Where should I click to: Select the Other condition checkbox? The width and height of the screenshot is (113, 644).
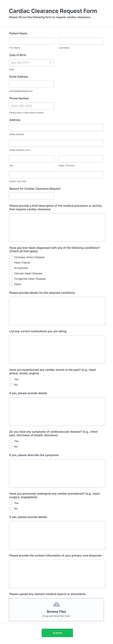(x=11, y=284)
